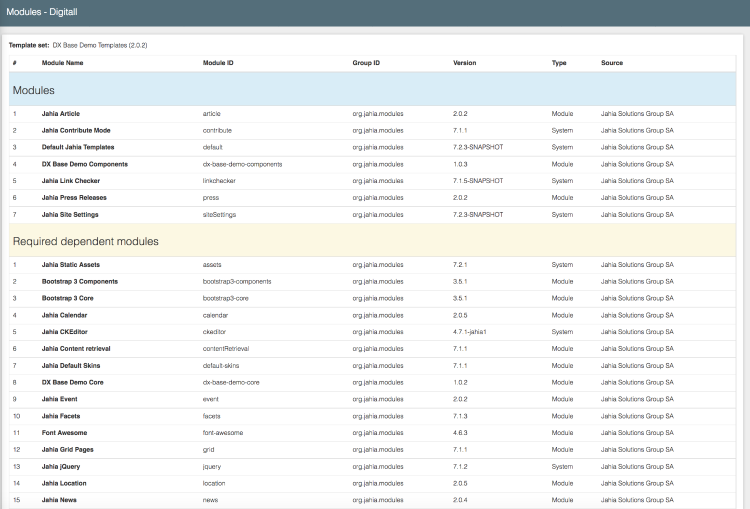Viewport: 750px width, 509px height.
Task: Select the Jahia Site Settings name
Action: [70, 214]
